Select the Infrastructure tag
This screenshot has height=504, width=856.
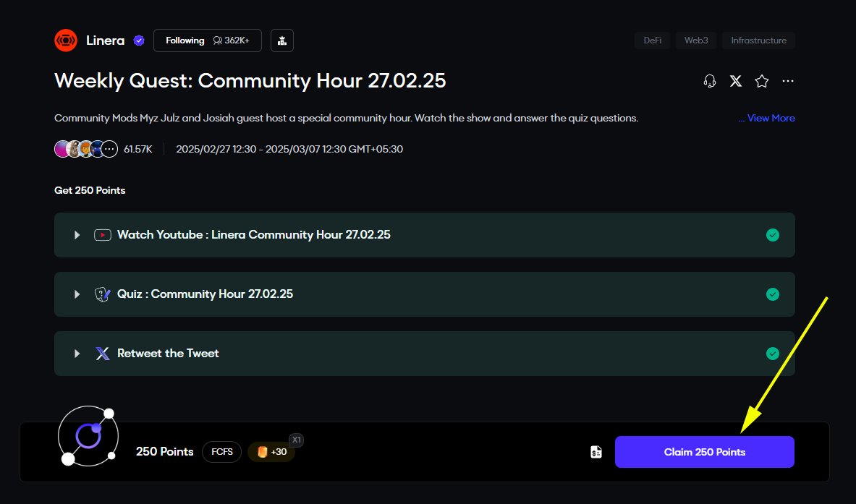[x=759, y=40]
